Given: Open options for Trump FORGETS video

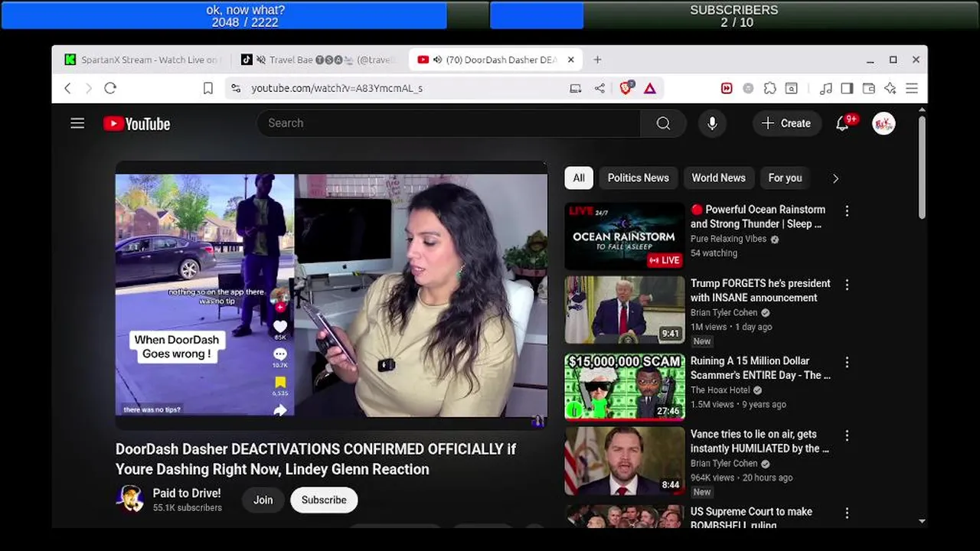Looking at the screenshot, I should pos(847,285).
